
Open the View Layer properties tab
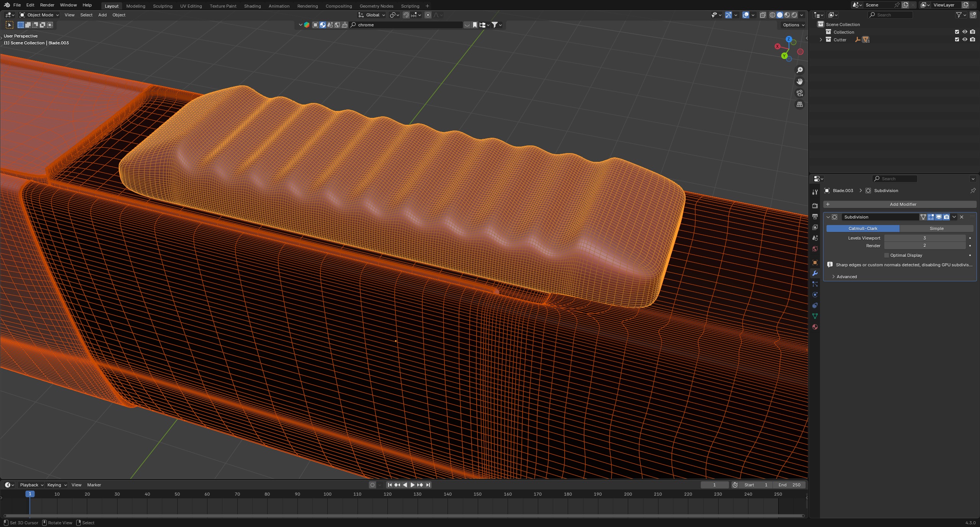(815, 227)
